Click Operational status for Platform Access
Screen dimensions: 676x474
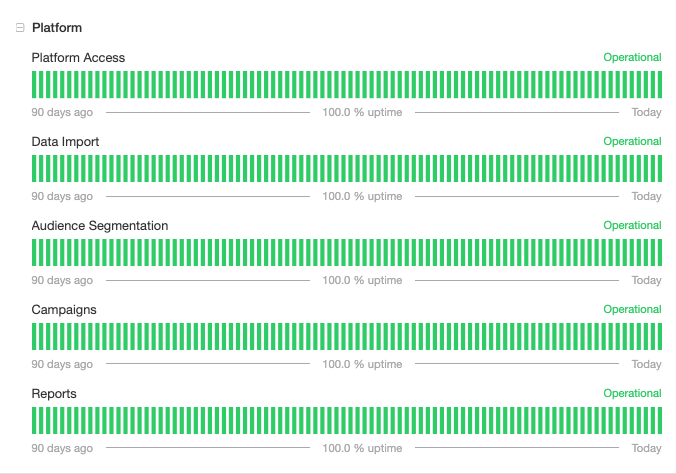pyautogui.click(x=632, y=57)
